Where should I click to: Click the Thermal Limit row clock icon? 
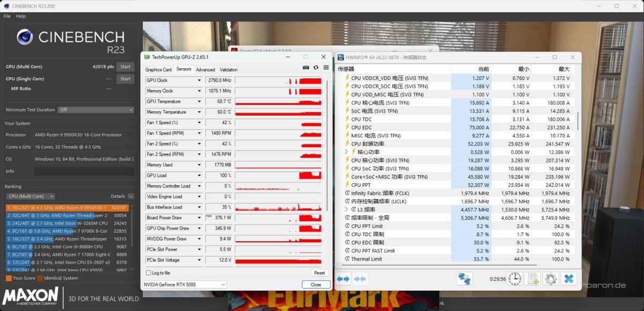click(347, 259)
